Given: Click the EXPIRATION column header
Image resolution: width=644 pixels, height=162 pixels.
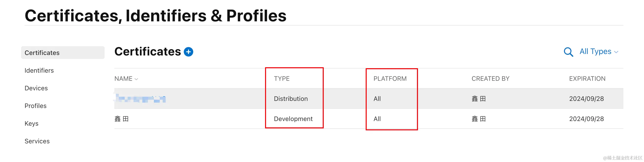Looking at the screenshot, I should click(587, 79).
